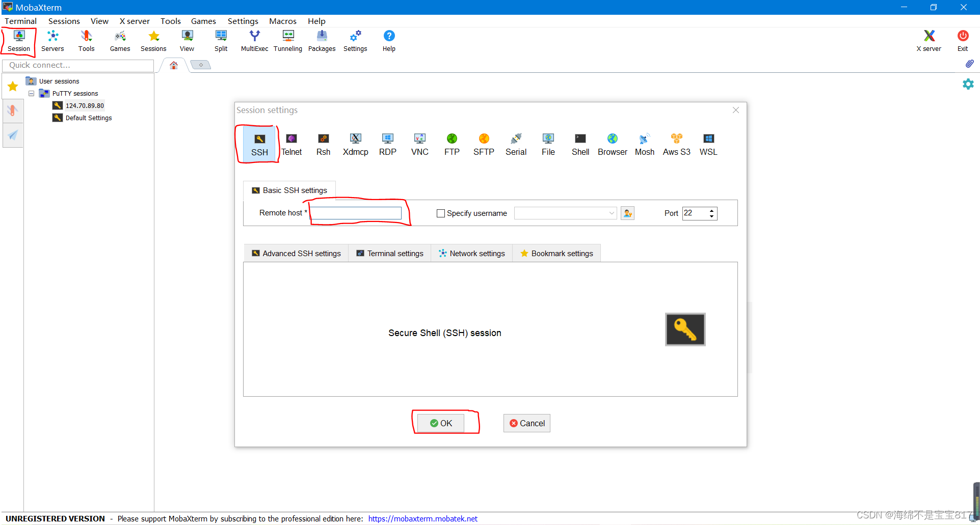This screenshot has width=980, height=525.
Task: Open the Servers toolbar icon
Action: pyautogui.click(x=52, y=41)
